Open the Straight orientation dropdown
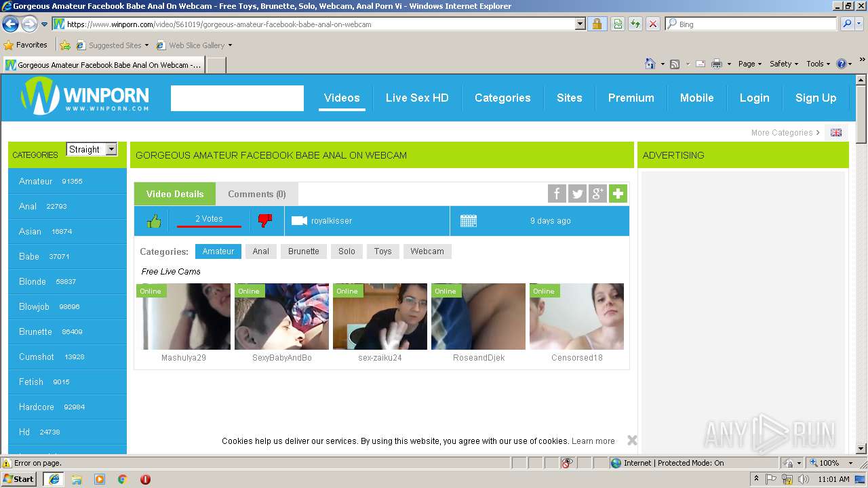 [92, 149]
